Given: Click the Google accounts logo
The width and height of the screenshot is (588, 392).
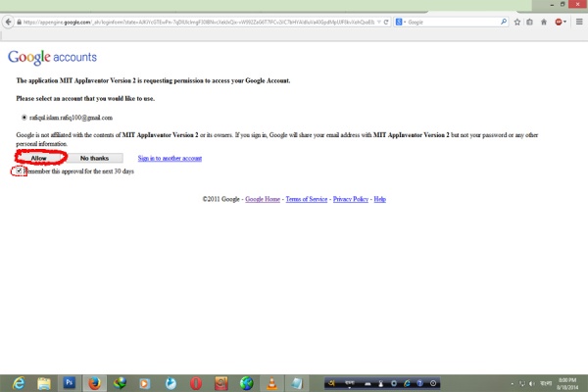Looking at the screenshot, I should [52, 57].
